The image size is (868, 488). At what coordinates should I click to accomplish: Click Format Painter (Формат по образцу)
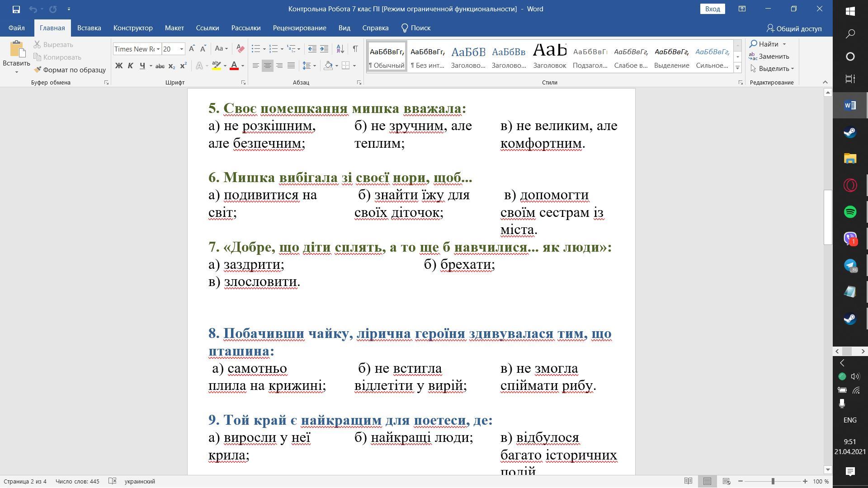point(70,70)
